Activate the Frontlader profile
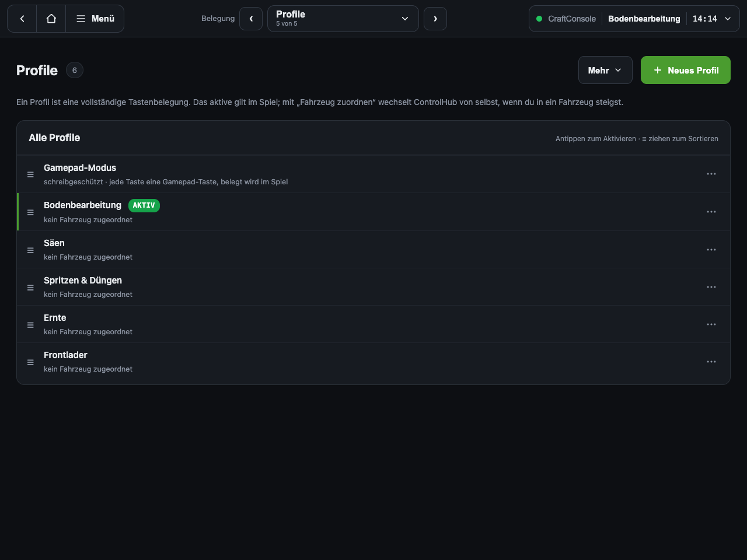The image size is (747, 560). (373, 362)
